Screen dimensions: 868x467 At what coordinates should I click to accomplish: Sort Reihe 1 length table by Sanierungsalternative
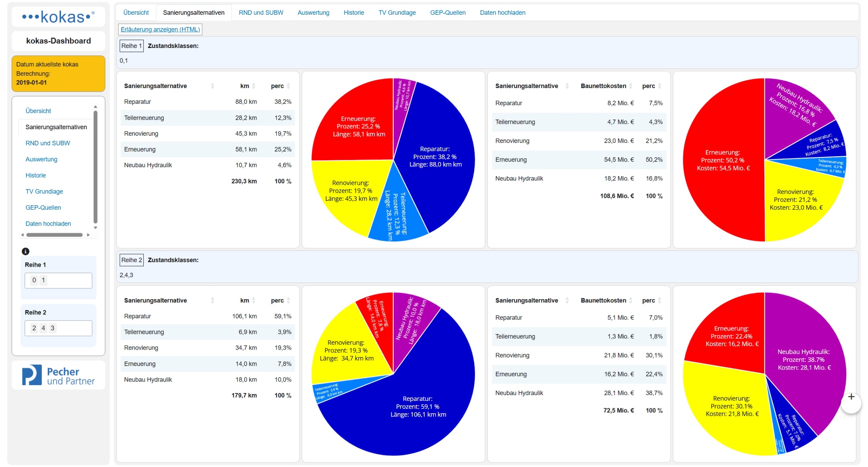click(212, 86)
